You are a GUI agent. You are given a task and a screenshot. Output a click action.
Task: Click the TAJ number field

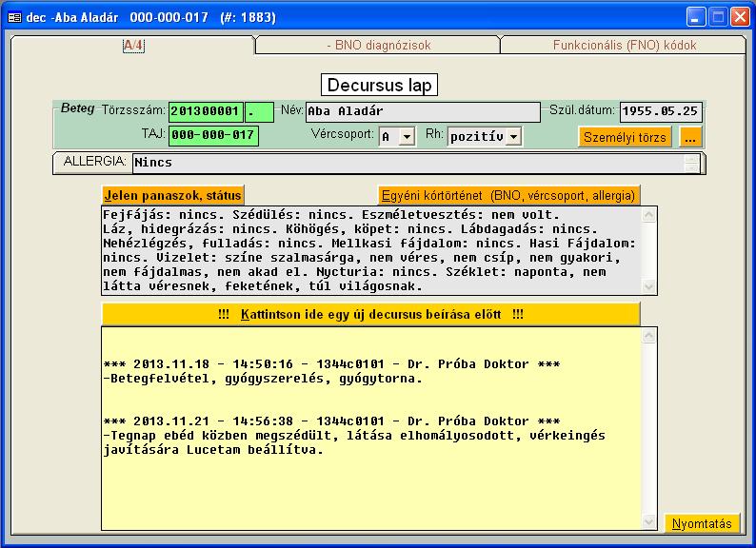pos(213,136)
